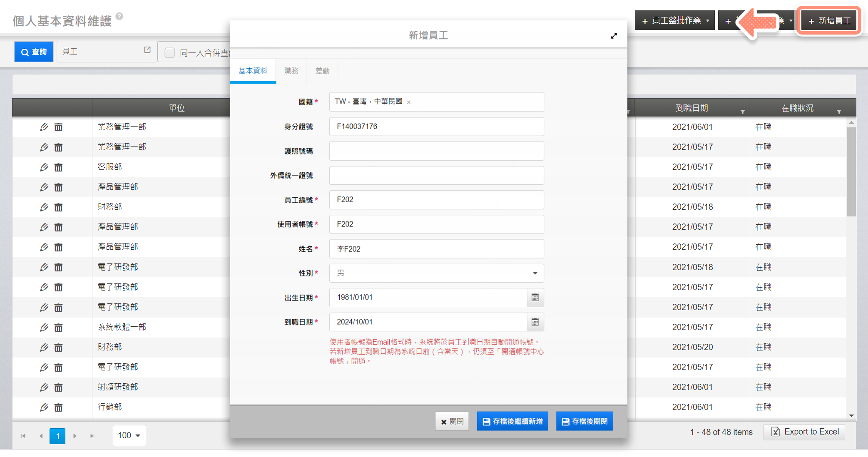
Task: Toggle the 同一人合併查詢 checkbox
Action: pyautogui.click(x=169, y=53)
